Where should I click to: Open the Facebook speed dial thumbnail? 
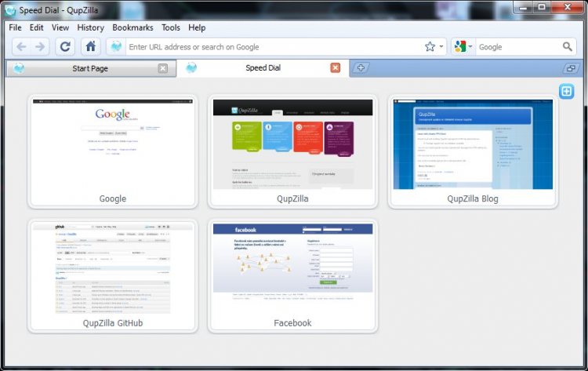point(293,268)
